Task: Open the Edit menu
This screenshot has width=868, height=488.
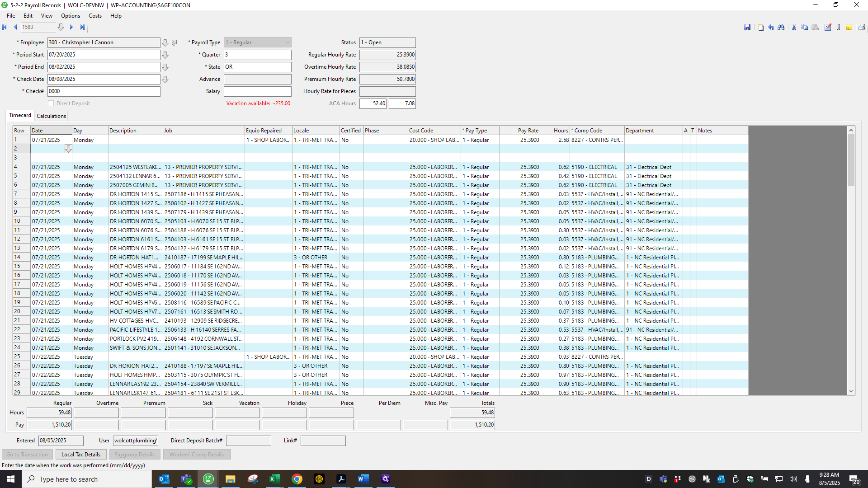Action: coord(28,16)
